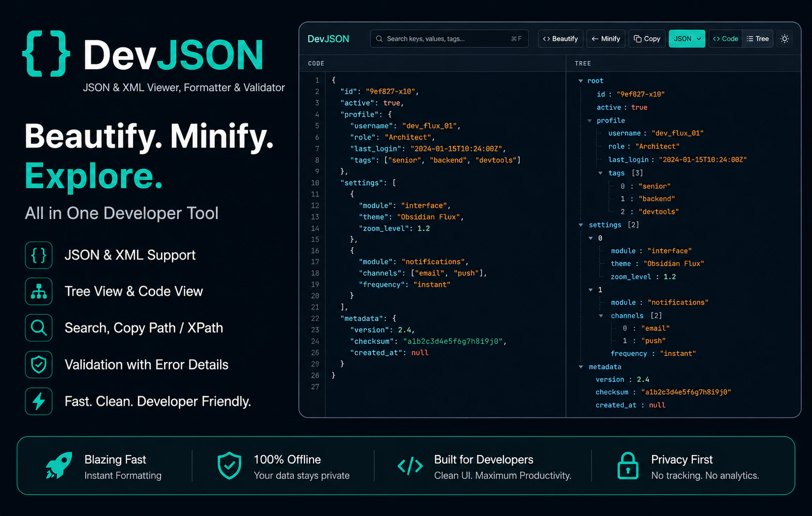Click the Validation shield checkmark icon

point(39,365)
